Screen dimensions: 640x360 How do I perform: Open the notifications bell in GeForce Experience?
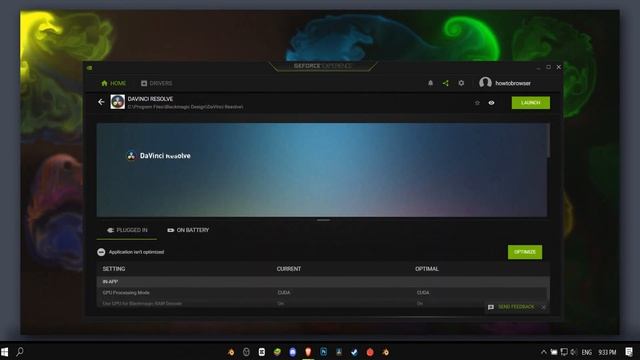(430, 83)
